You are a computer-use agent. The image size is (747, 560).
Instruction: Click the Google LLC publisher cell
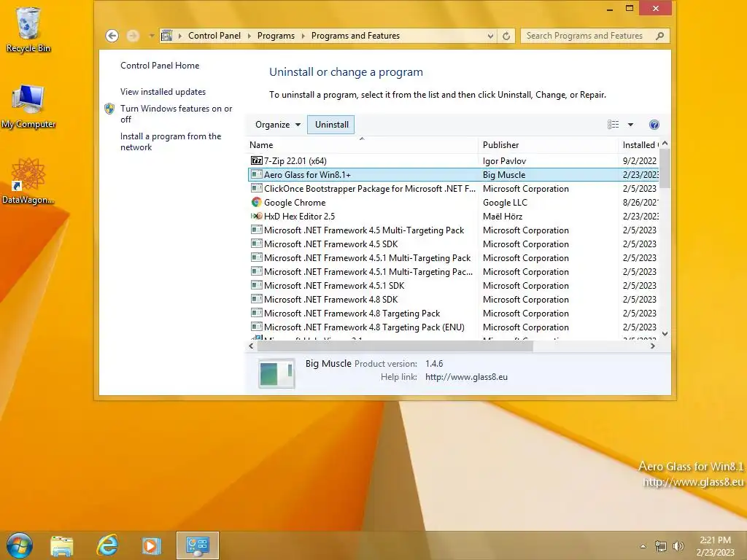[505, 203]
